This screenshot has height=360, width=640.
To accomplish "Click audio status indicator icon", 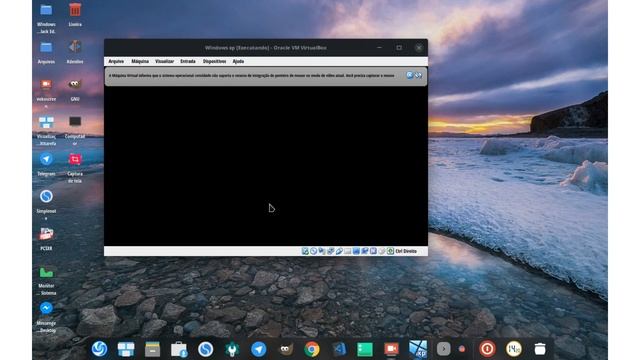I will tap(322, 251).
